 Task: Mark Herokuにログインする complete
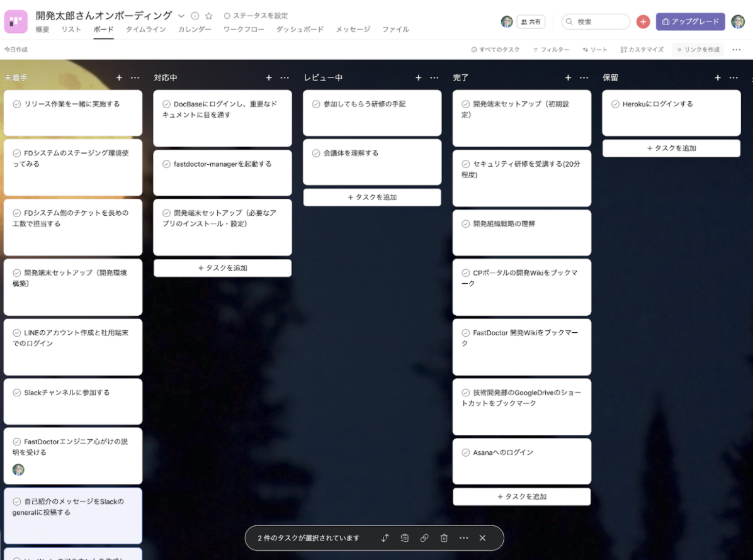(x=615, y=104)
